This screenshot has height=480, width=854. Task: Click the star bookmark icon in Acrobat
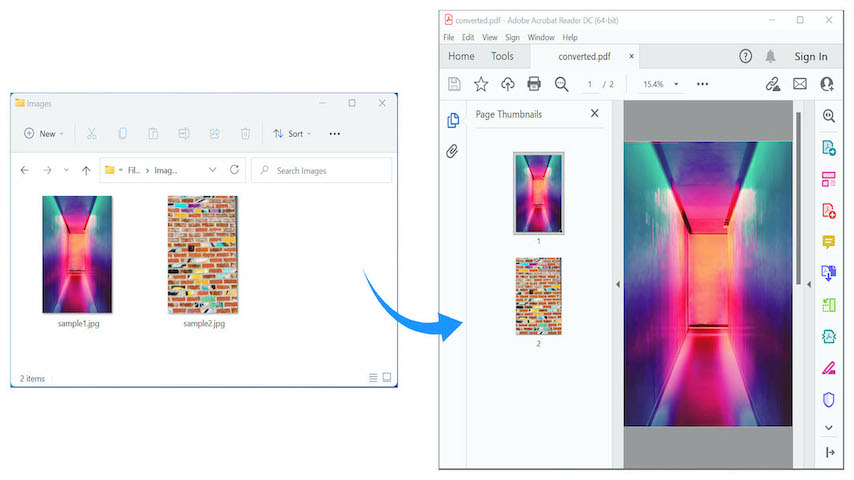point(481,84)
